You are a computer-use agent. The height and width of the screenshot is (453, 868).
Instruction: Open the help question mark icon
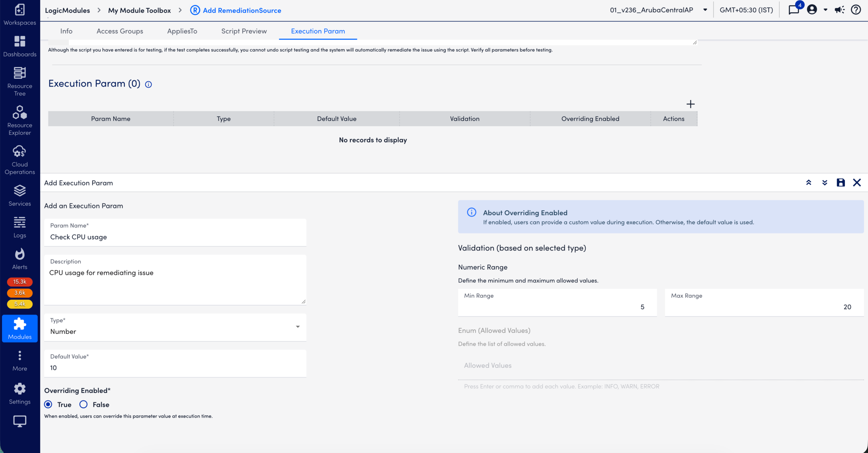point(856,10)
